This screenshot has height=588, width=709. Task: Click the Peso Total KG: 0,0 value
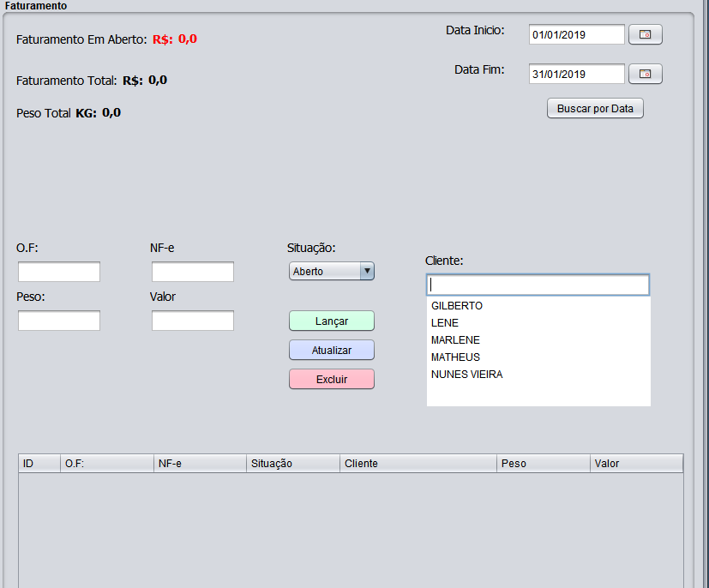click(x=98, y=113)
